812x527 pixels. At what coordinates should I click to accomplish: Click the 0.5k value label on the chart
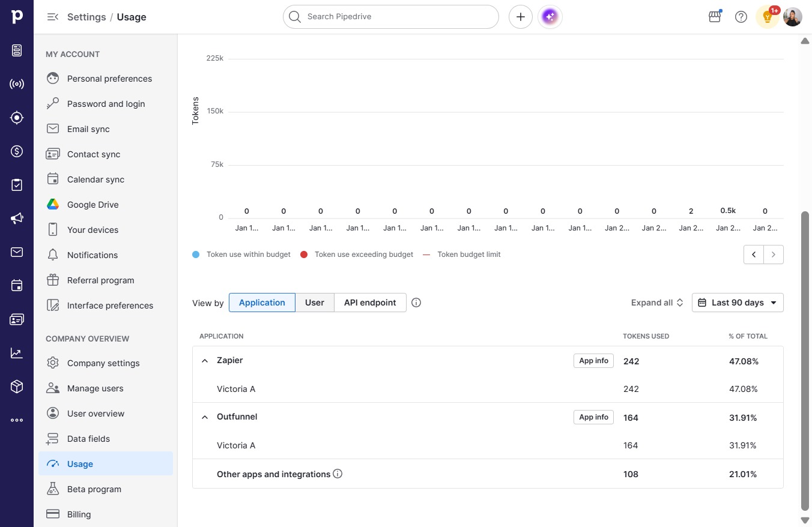coord(728,211)
